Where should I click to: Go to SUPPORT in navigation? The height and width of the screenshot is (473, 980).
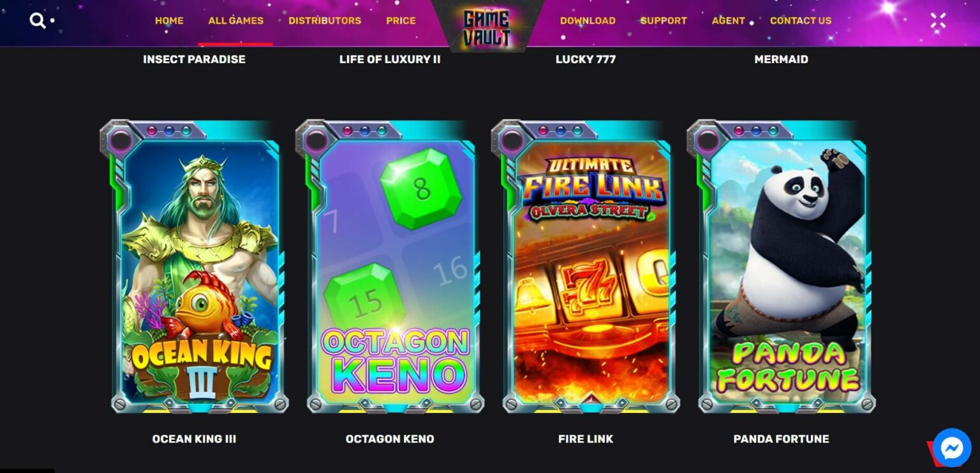[x=664, y=20]
